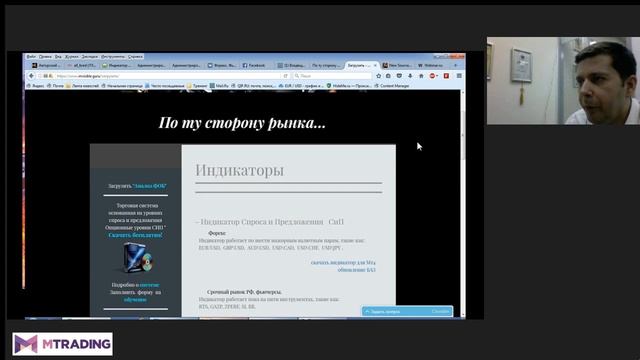Click the Индикатор Спроса и Предложения heading
This screenshot has height=360, width=640.
click(x=270, y=222)
